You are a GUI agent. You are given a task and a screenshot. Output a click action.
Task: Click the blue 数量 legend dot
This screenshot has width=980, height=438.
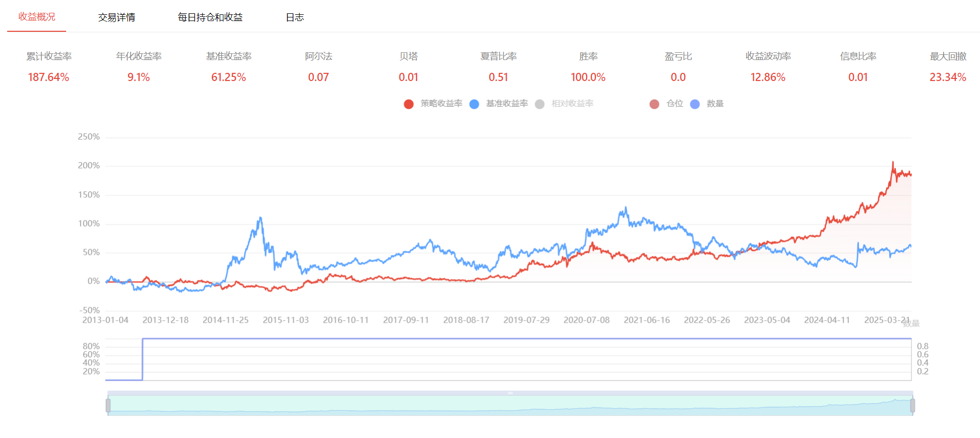[695, 104]
